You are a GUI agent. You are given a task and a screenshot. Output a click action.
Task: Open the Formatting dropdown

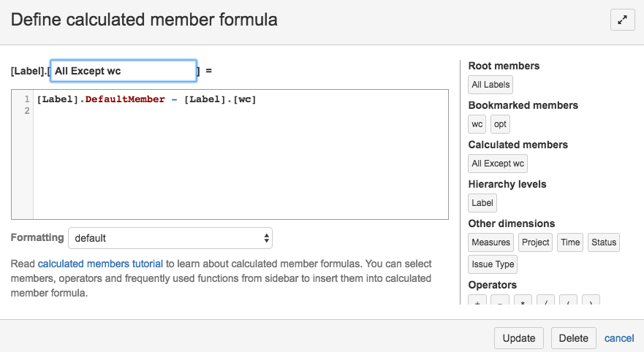[x=170, y=238]
